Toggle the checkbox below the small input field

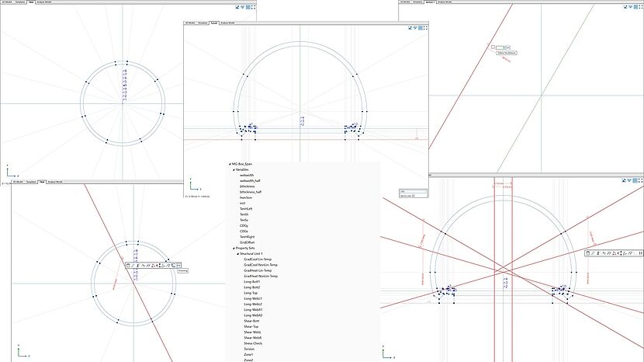point(414,196)
